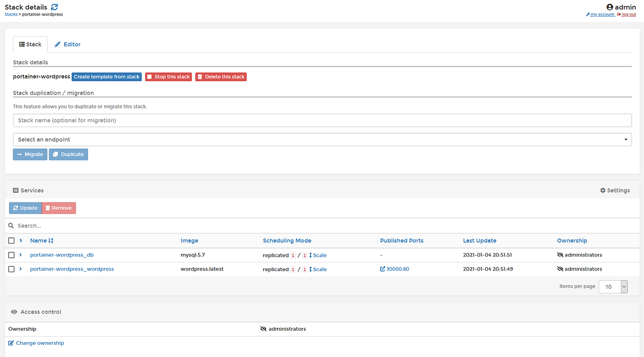This screenshot has width=644, height=357.
Task: Go to Stacks breadcrumb link
Action: 11,14
